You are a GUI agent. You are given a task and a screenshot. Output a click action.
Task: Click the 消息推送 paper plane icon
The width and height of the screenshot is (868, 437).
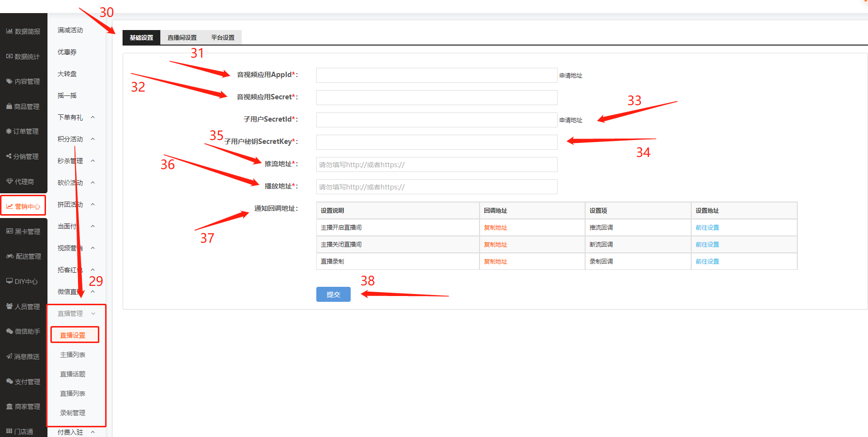click(9, 357)
